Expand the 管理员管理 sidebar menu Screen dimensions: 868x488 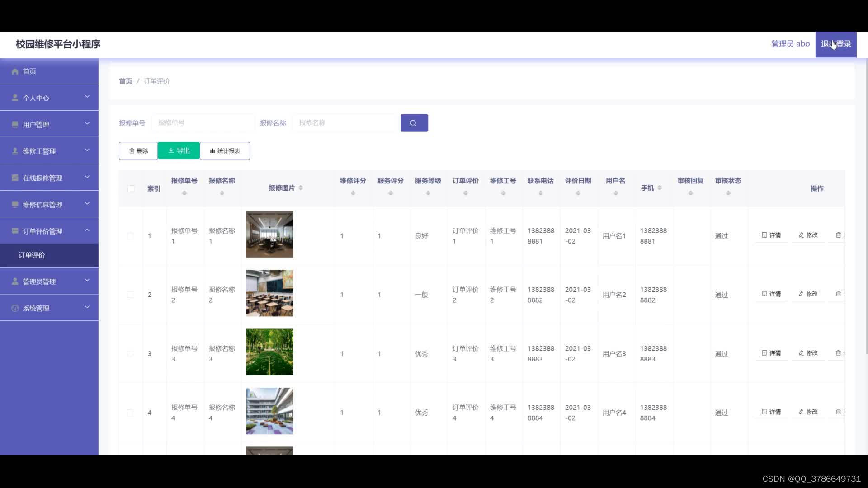tap(49, 282)
